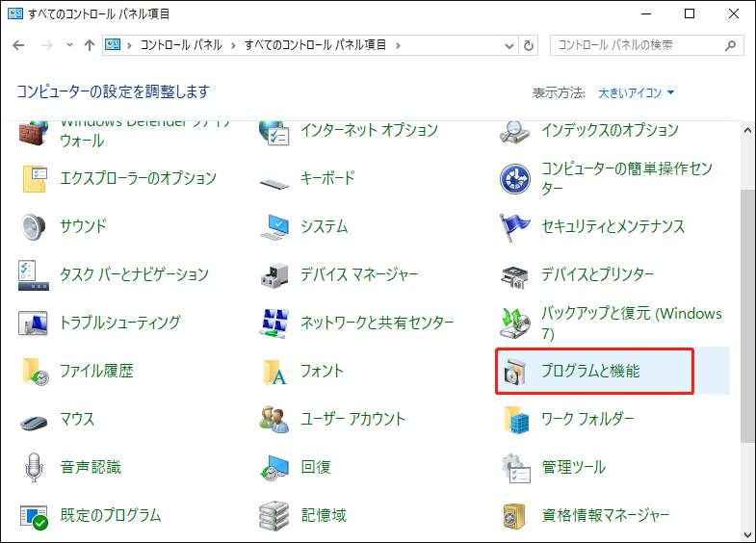Open Windows Defender Firewall brick wall icon
Viewport: 756px width, 543px height.
(34, 133)
